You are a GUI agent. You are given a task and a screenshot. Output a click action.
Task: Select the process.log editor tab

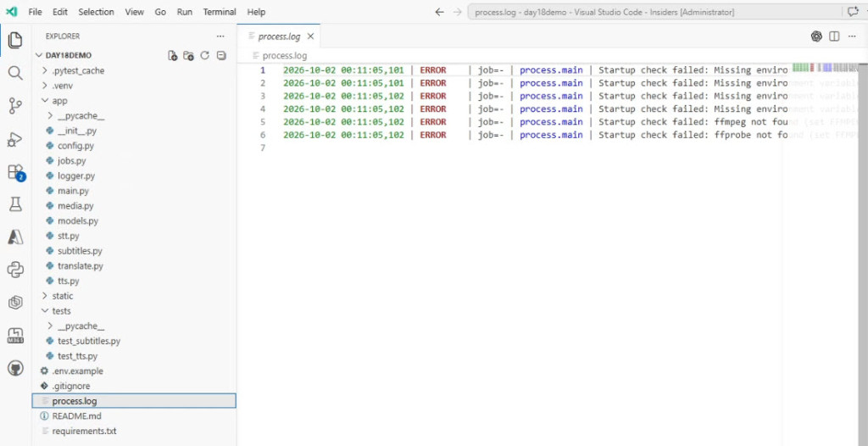click(x=279, y=36)
